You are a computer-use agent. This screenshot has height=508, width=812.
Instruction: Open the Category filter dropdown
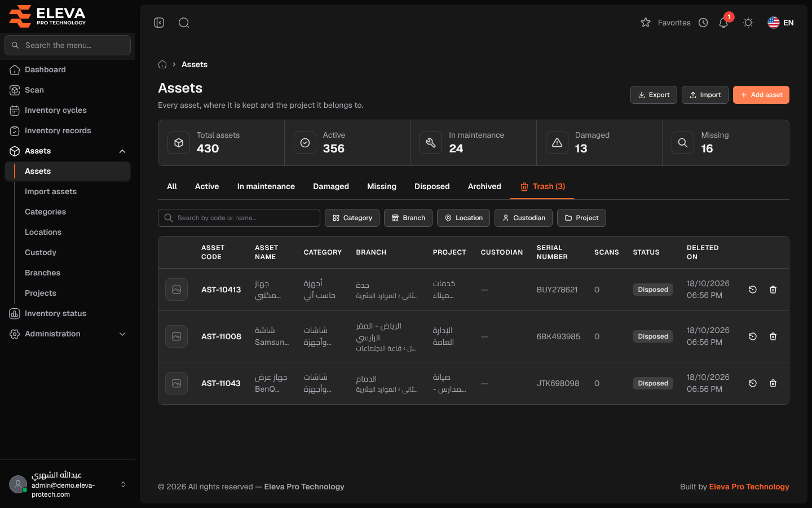(352, 218)
